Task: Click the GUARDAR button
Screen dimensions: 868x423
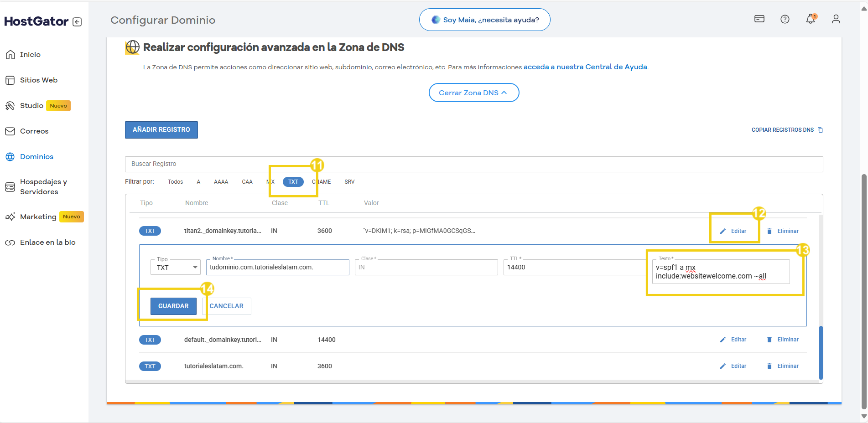Action: click(173, 306)
